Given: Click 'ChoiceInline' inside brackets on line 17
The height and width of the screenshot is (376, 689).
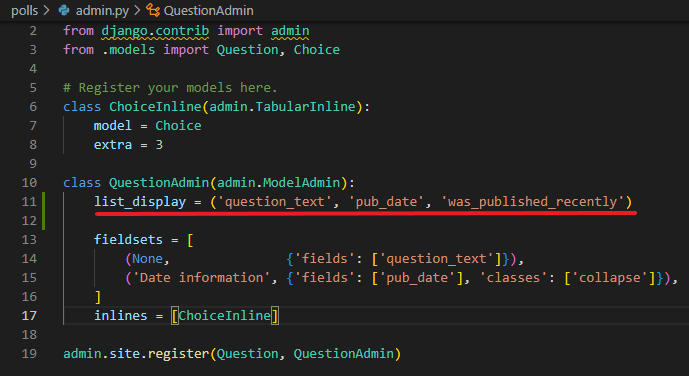Looking at the screenshot, I should tap(224, 315).
